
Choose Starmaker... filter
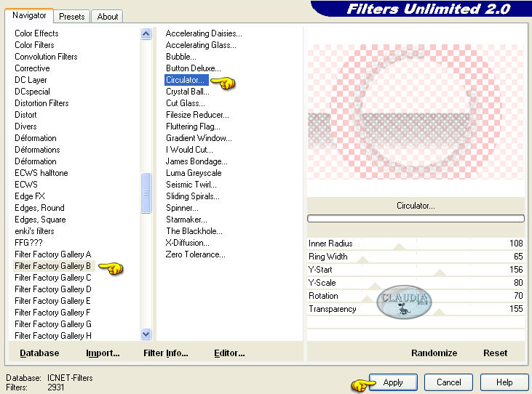click(x=186, y=220)
